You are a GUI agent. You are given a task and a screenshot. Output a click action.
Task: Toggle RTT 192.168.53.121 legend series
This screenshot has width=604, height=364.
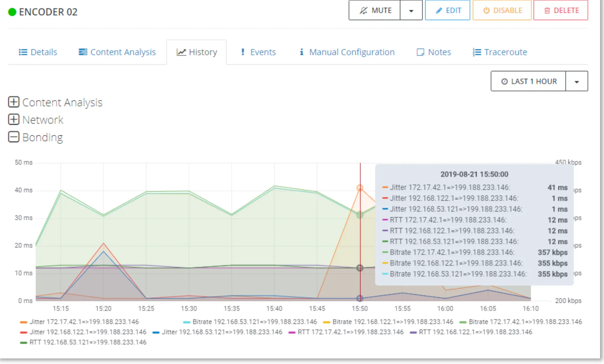click(83, 342)
